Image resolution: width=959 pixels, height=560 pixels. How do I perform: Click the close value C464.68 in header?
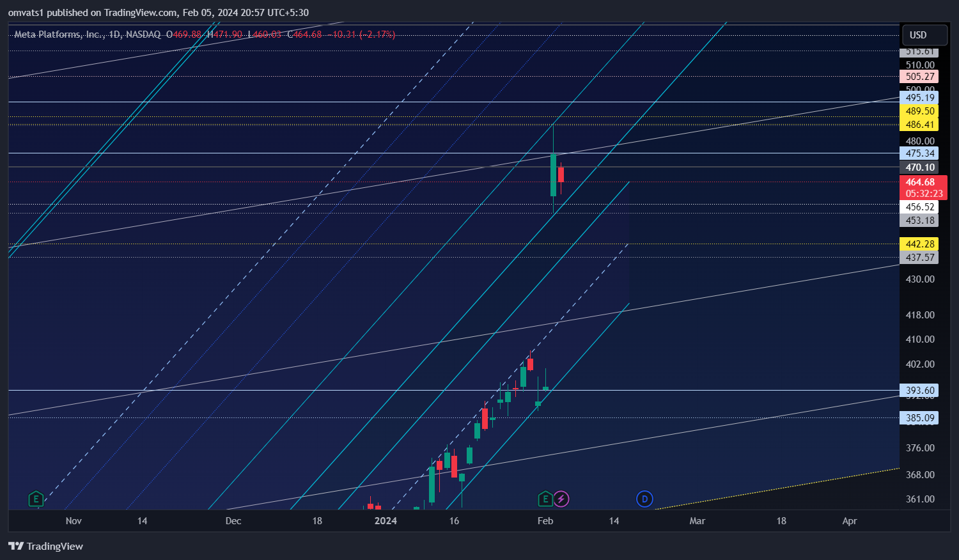click(304, 35)
